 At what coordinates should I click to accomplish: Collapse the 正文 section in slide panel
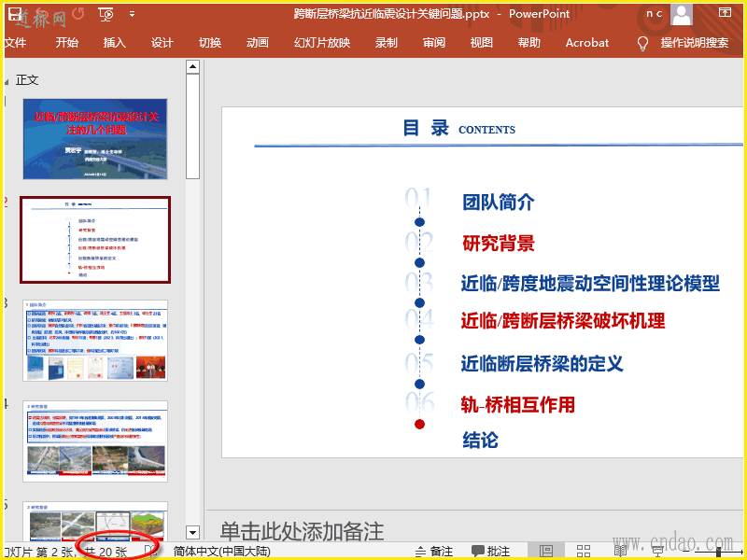point(7,82)
